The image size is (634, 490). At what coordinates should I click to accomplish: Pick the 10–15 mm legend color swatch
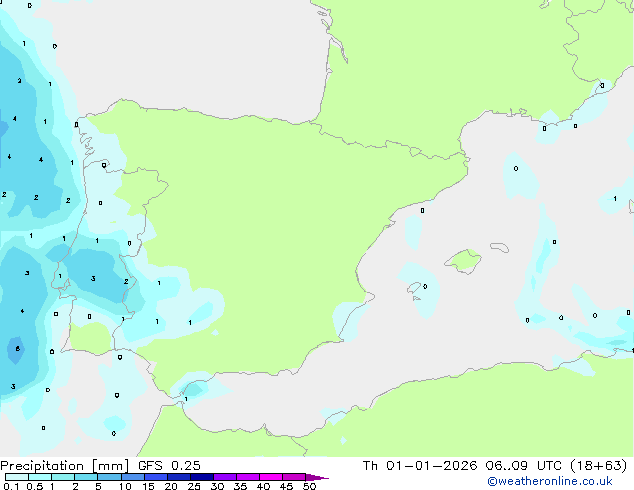[x=132, y=477]
